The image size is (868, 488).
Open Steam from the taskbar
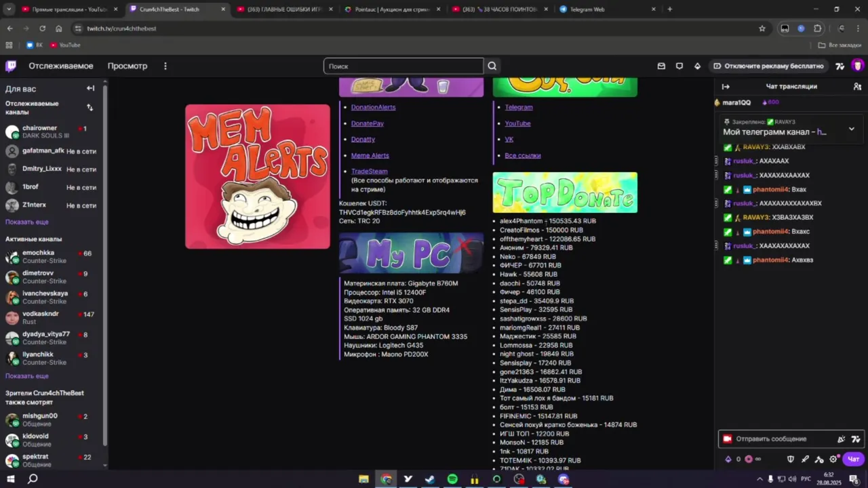coord(430,479)
